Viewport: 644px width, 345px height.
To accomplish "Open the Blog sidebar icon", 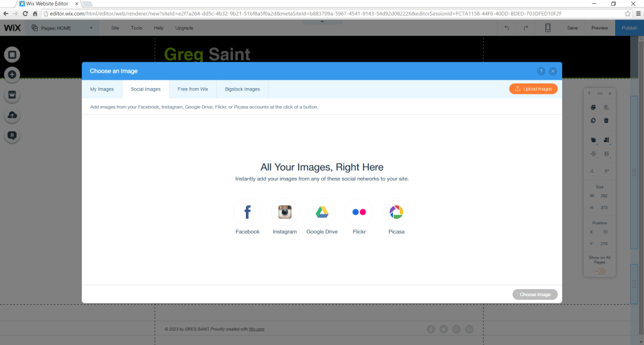I will 13,135.
